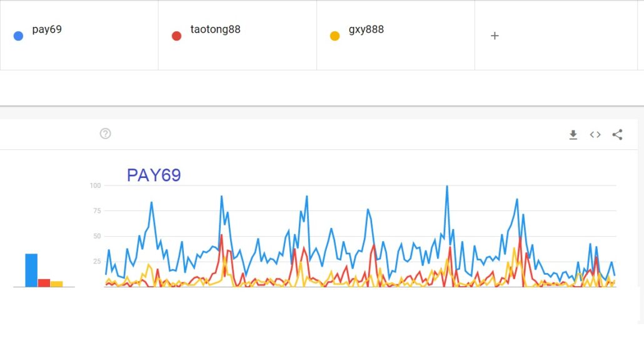
Task: Edit the taotong88 search term
Action: 215,29
